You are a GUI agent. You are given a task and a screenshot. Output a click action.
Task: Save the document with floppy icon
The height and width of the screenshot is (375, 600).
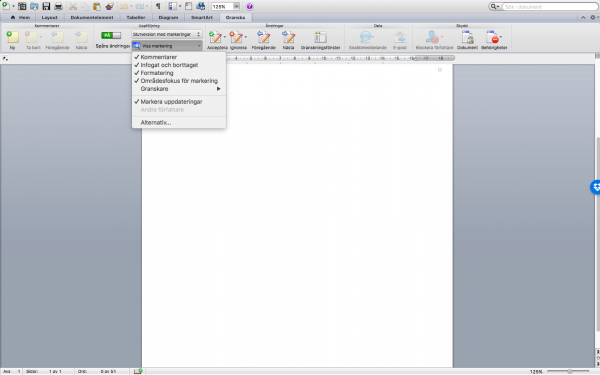pos(46,6)
